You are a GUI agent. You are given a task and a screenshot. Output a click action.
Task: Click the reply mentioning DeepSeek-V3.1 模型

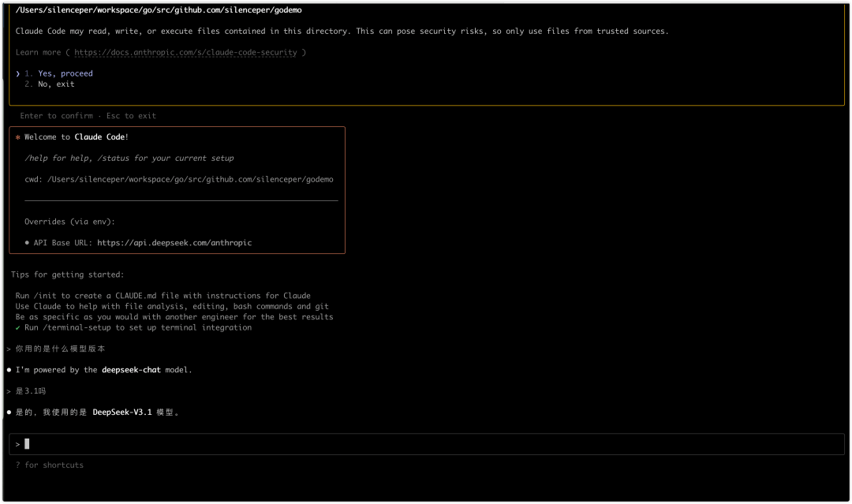tap(97, 413)
